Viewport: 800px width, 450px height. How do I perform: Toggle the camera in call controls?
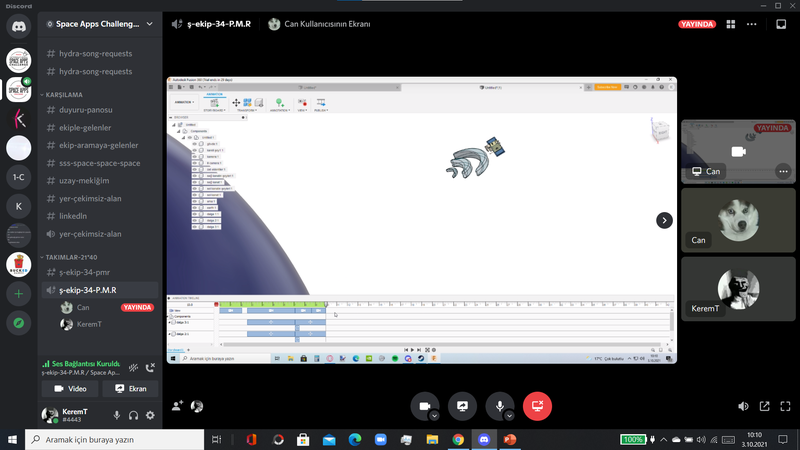[424, 406]
